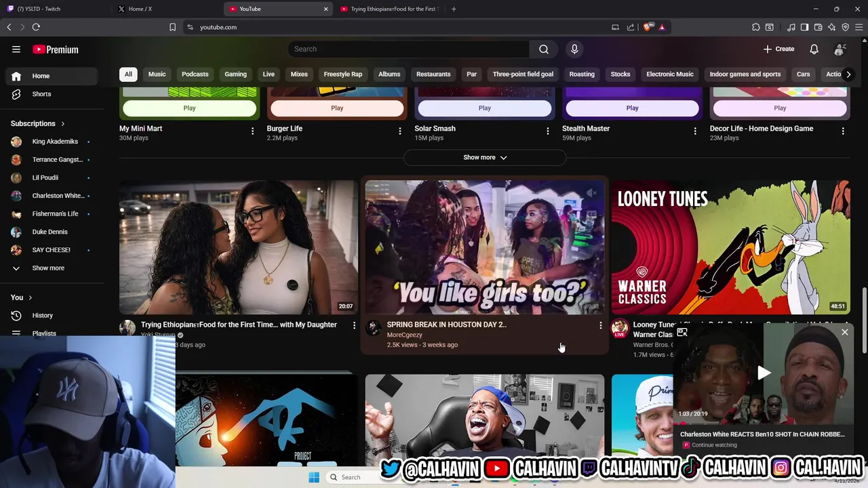Play the My Mini Mart game
868x488 pixels.
pos(189,108)
